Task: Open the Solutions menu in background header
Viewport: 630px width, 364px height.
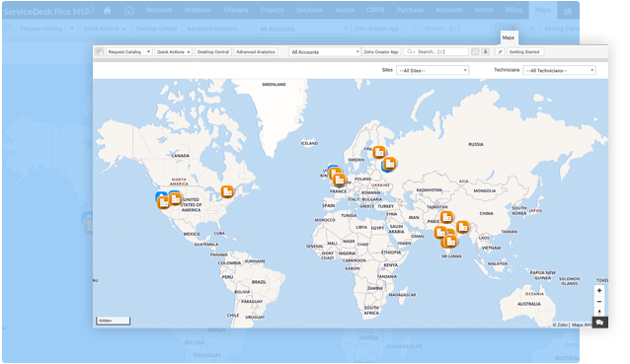Action: point(309,10)
